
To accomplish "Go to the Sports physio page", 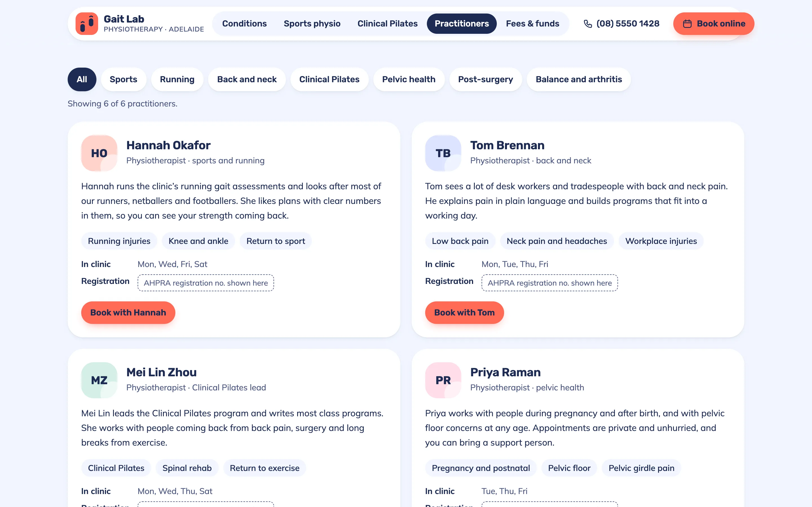I will (x=312, y=24).
